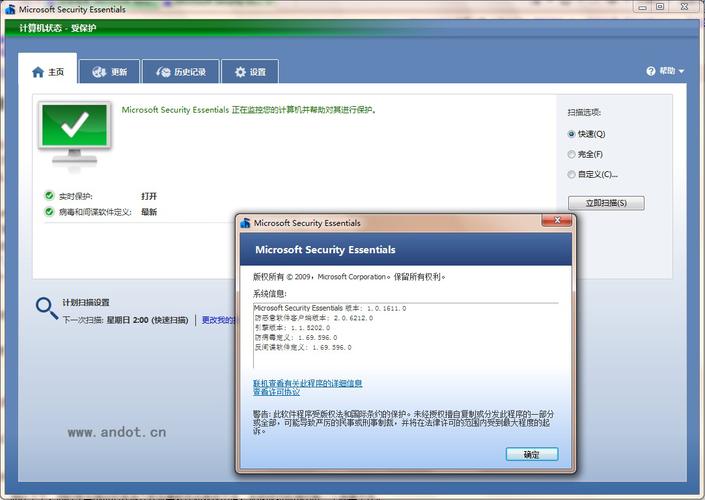Image resolution: width=705 pixels, height=500 pixels.
Task: Click 反间谍软件定义 1.69.596.0 line
Action: [x=303, y=347]
